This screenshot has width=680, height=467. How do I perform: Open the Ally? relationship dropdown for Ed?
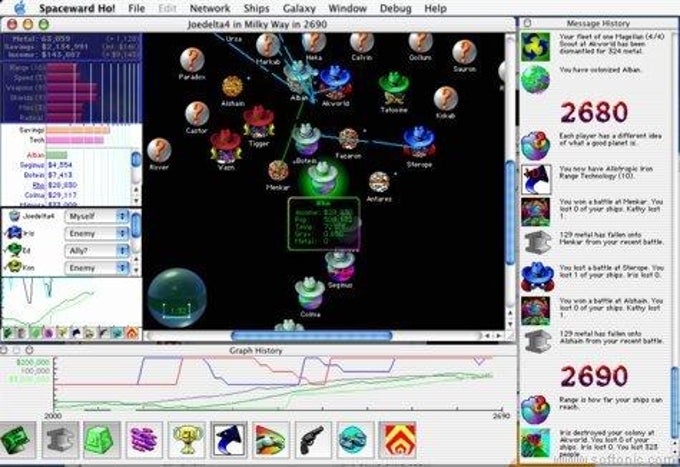tap(97, 251)
